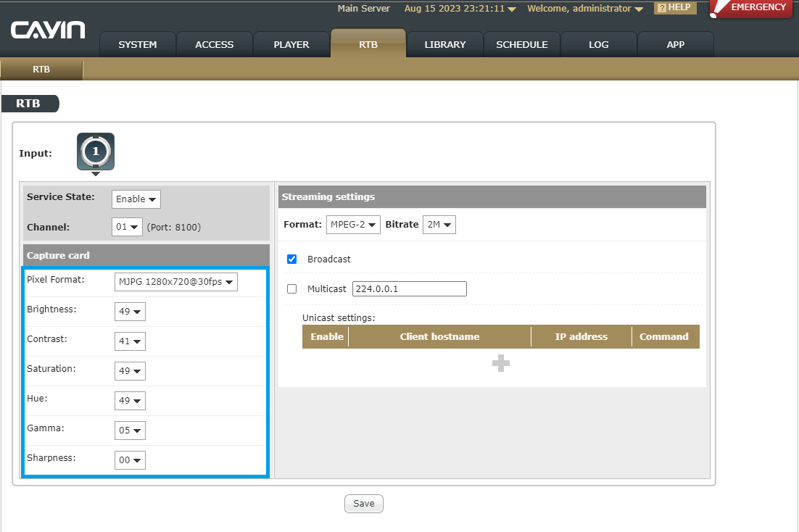Click the RTB page title badge

coord(30,104)
